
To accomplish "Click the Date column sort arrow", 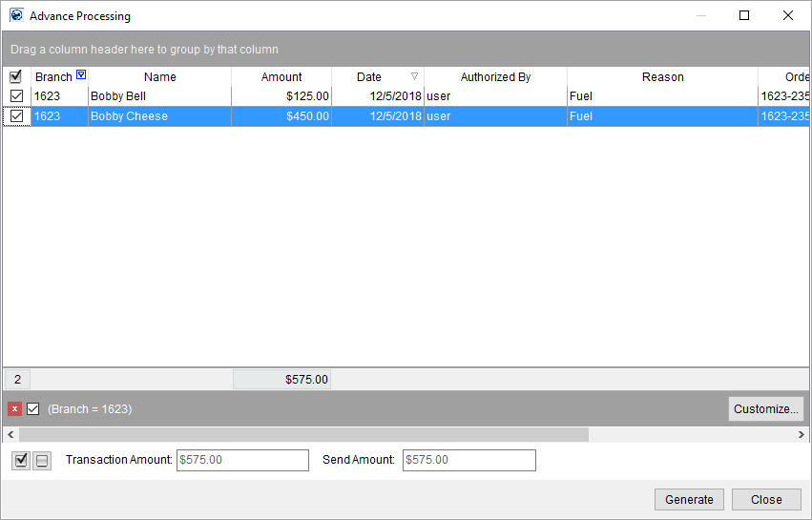I will coord(414,77).
